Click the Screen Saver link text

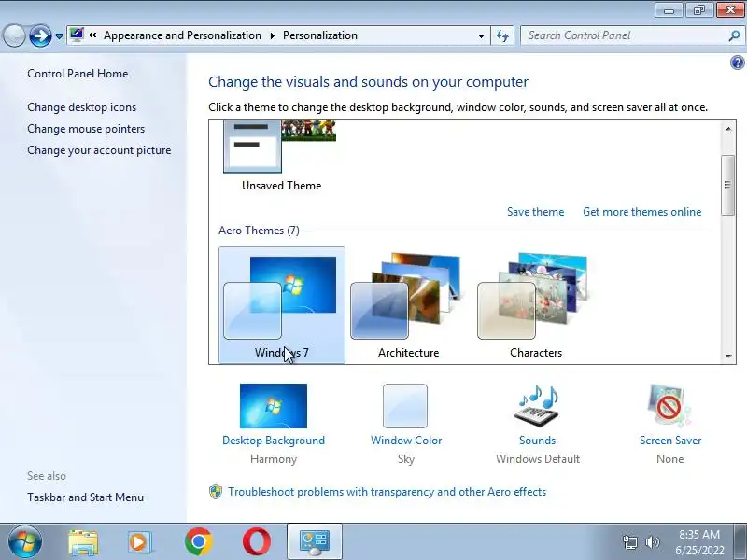point(670,441)
